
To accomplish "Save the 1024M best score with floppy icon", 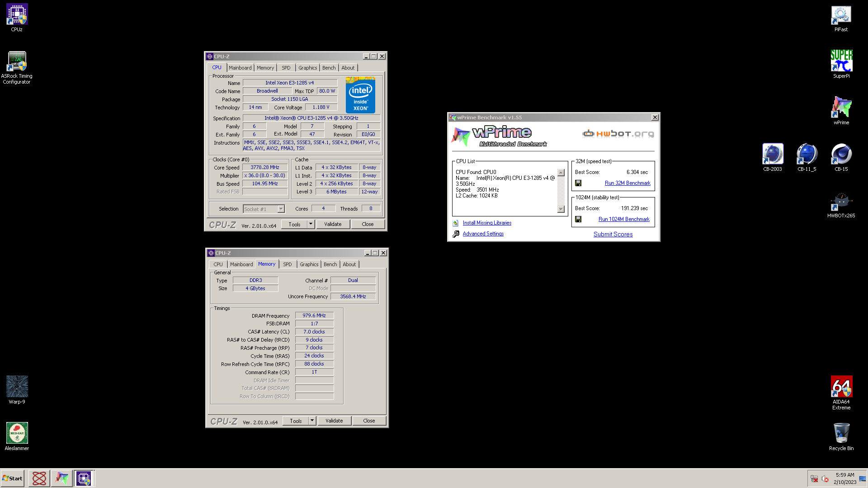I will [578, 219].
